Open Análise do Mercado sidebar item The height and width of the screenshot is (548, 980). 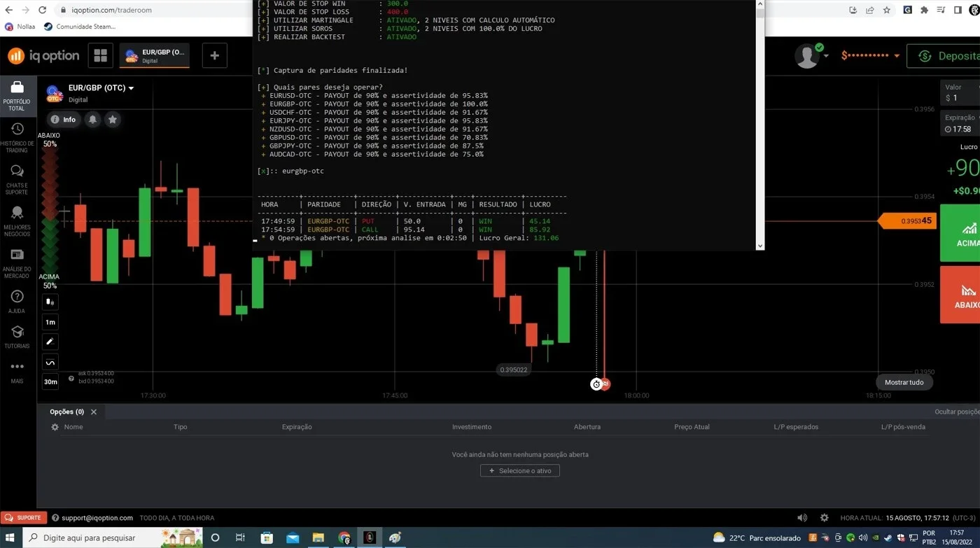tap(17, 263)
